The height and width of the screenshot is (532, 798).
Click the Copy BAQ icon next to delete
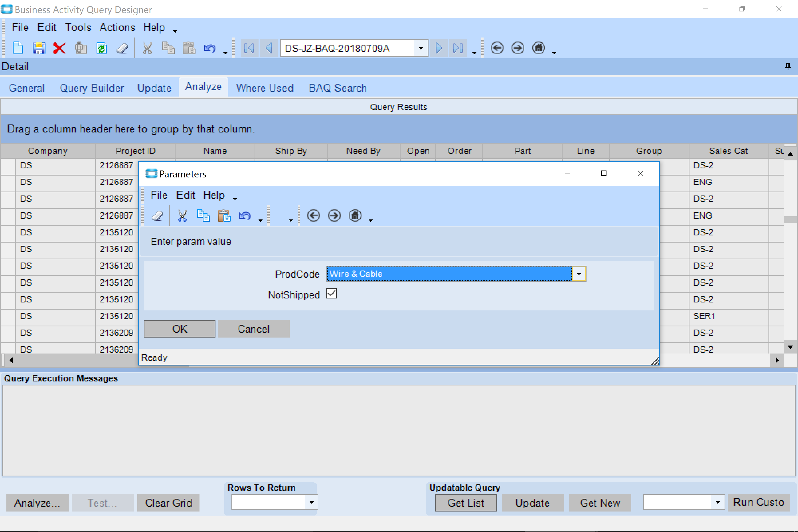pos(81,48)
